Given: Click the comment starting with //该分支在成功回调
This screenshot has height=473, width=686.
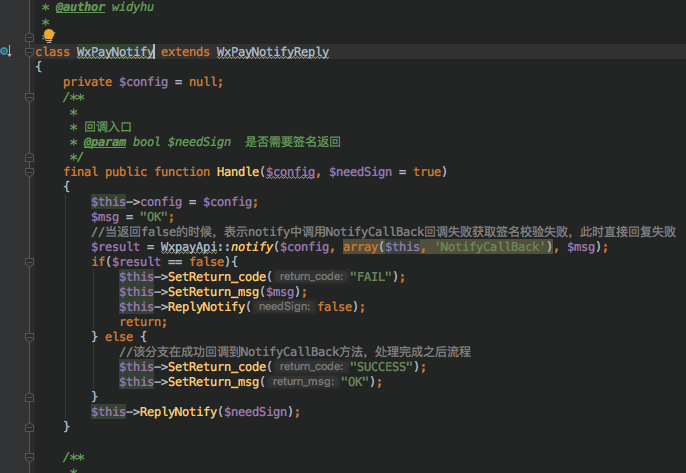Looking at the screenshot, I should [295, 352].
